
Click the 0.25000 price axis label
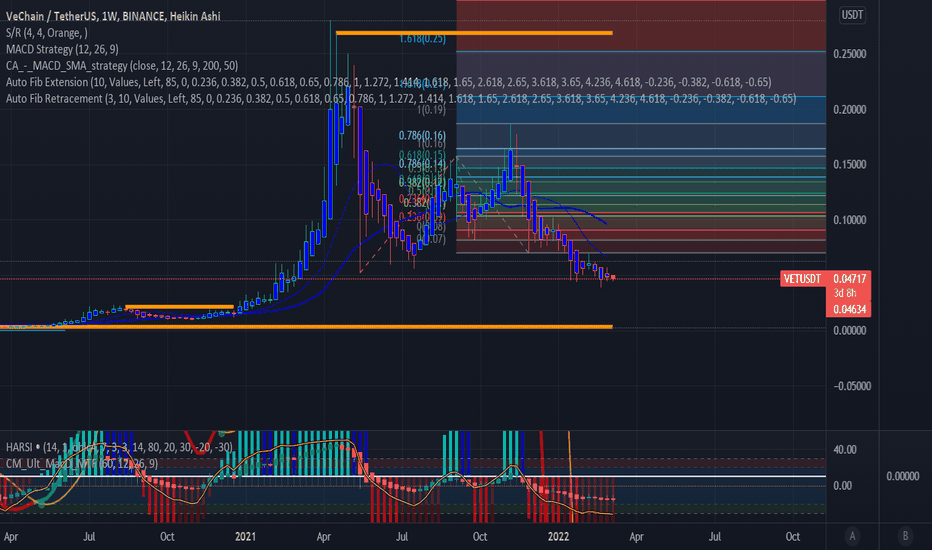[x=849, y=54]
